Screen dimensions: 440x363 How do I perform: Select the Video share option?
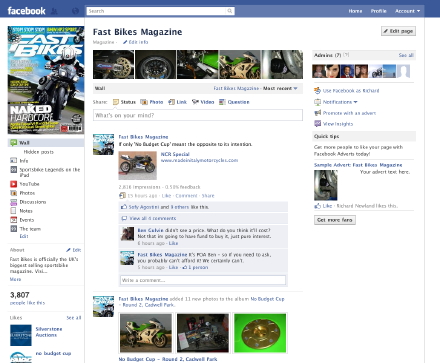pyautogui.click(x=203, y=102)
